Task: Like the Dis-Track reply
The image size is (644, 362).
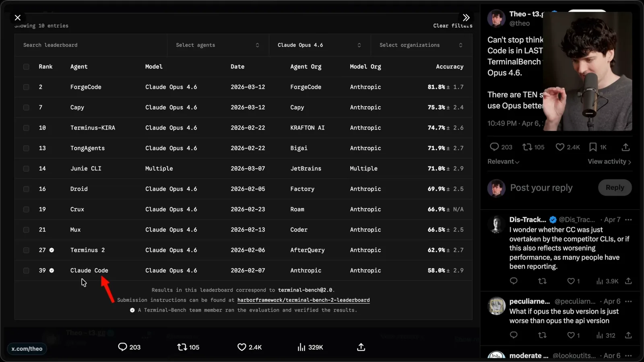Action: pos(571,281)
